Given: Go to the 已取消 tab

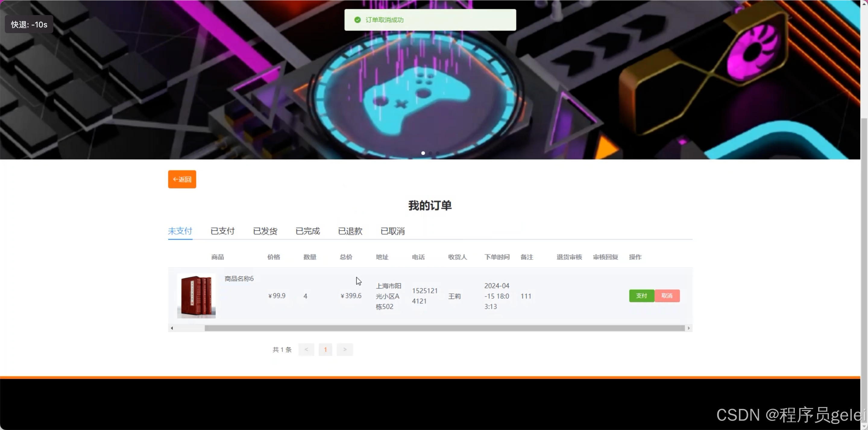Looking at the screenshot, I should pos(392,231).
